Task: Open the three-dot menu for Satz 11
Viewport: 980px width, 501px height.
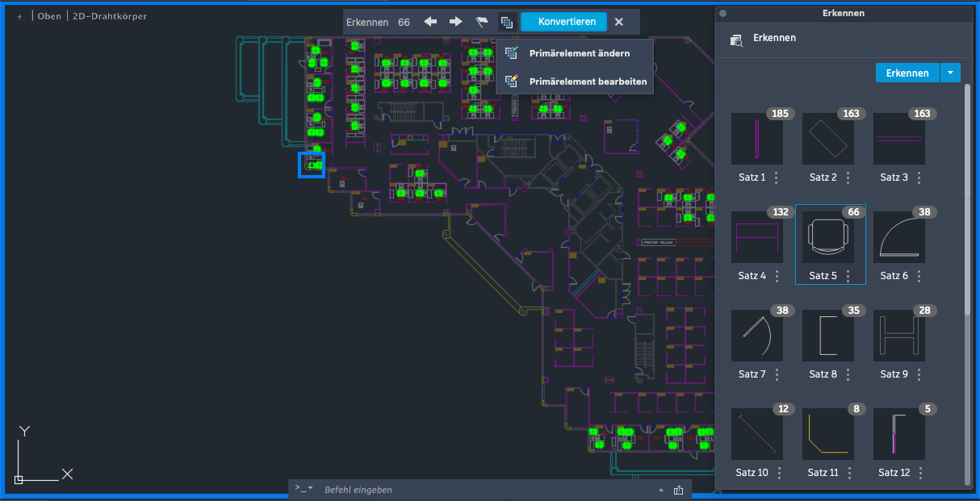Action: click(x=850, y=473)
